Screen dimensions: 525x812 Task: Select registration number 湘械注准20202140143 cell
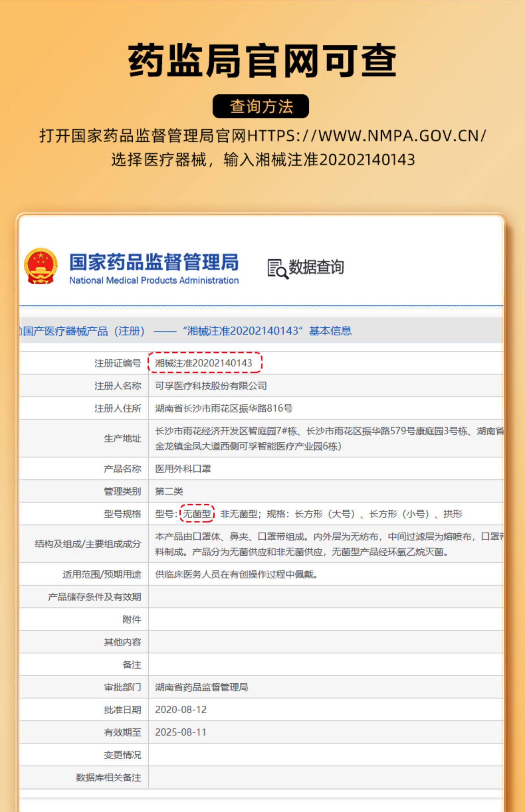tap(204, 363)
